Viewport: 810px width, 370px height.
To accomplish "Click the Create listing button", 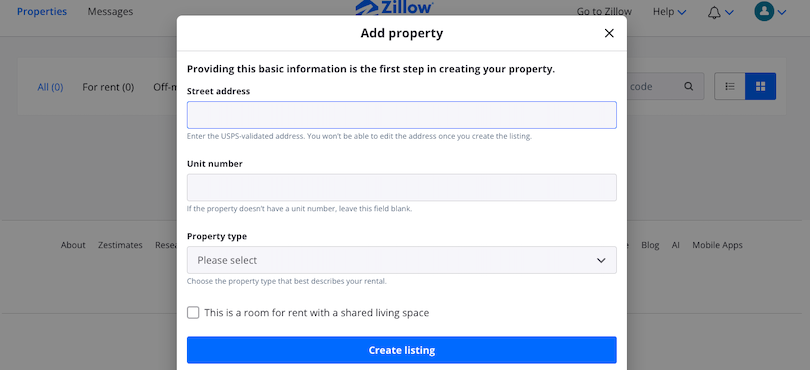I will (x=401, y=350).
